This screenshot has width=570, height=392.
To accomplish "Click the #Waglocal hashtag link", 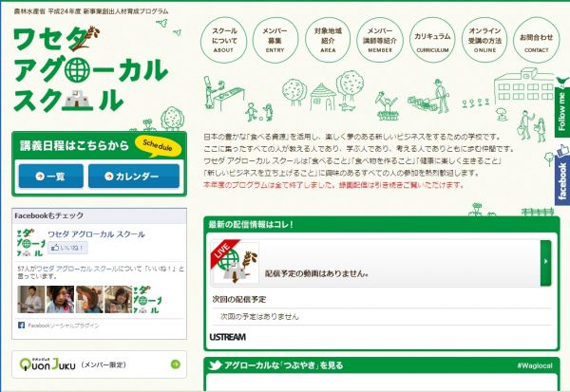I will pos(535,365).
